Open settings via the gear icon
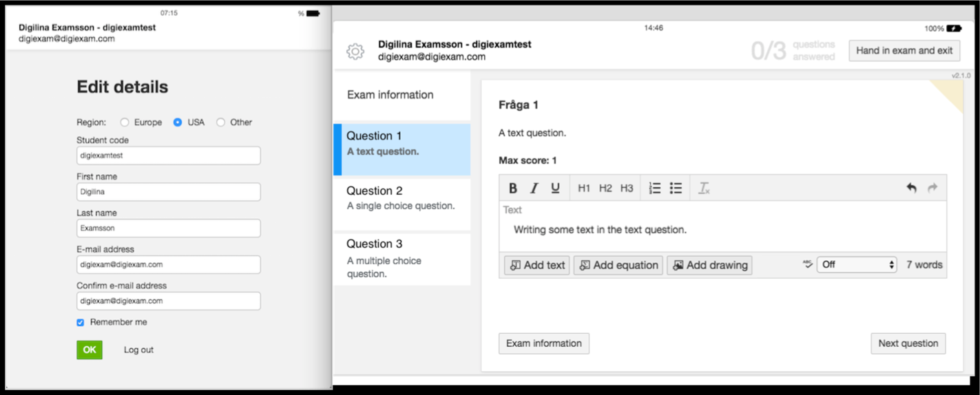Screen dimensions: 980x395 355,51
